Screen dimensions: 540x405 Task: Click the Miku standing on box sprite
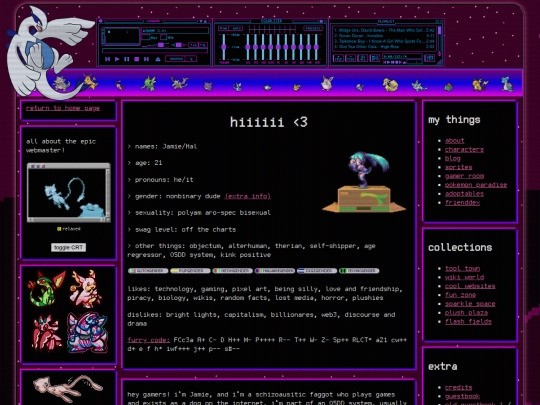364,183
